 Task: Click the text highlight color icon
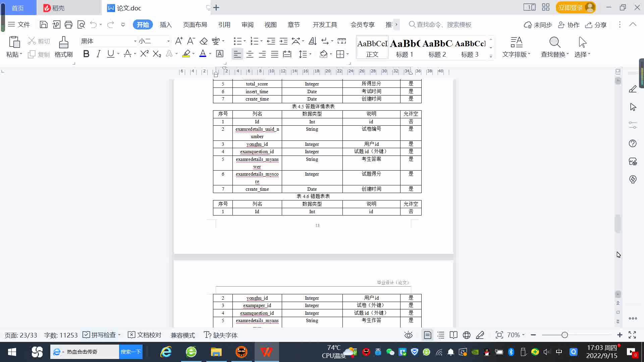click(186, 54)
